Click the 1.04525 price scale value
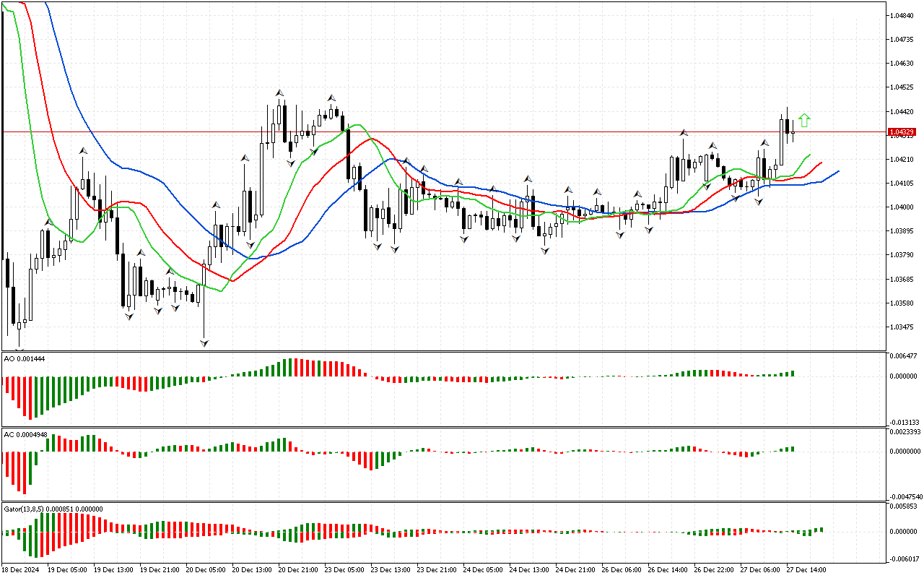924x578 pixels. tap(903, 87)
